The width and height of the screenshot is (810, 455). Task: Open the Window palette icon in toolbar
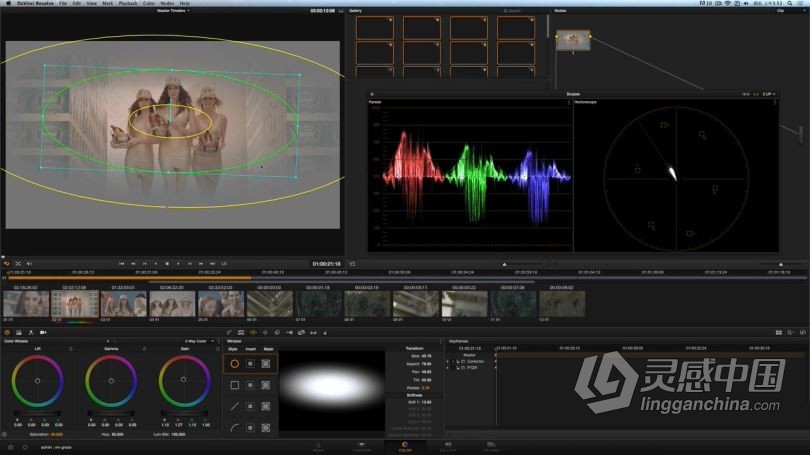[253, 333]
